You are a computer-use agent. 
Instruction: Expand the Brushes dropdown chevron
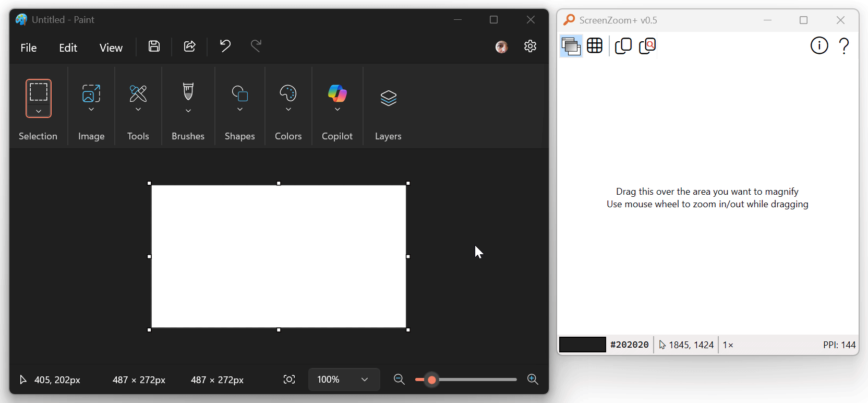coord(188,111)
